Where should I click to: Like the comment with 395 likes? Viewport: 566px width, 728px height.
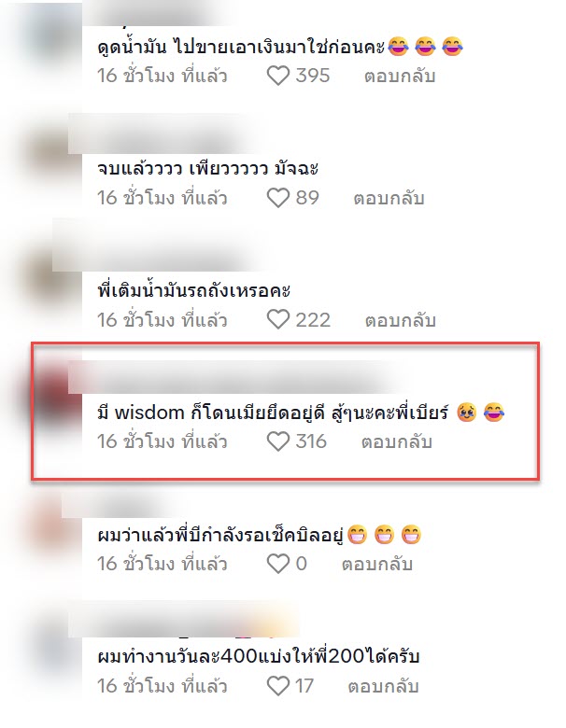pos(278,76)
